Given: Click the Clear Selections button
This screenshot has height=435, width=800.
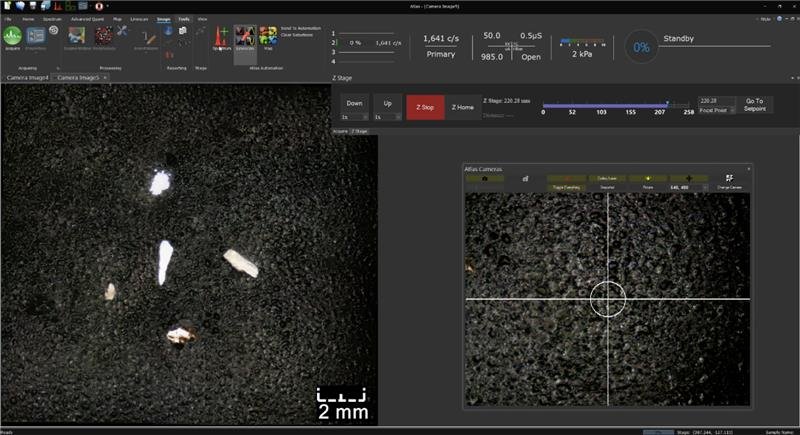Looking at the screenshot, I should (296, 35).
